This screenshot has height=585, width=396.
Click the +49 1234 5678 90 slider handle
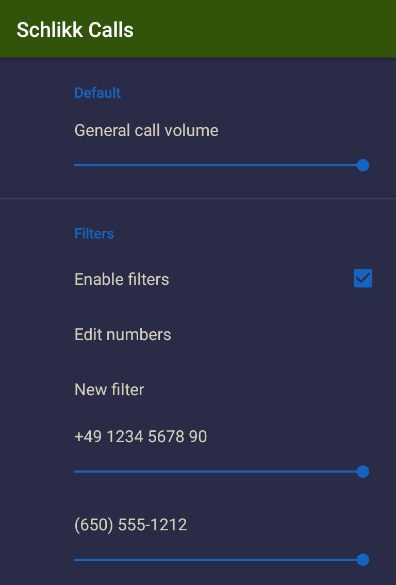pyautogui.click(x=363, y=472)
